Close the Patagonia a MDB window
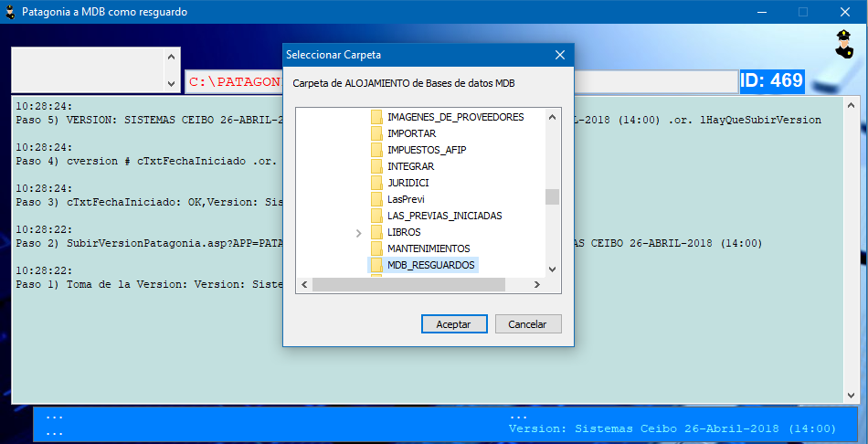868x444 pixels. (845, 12)
